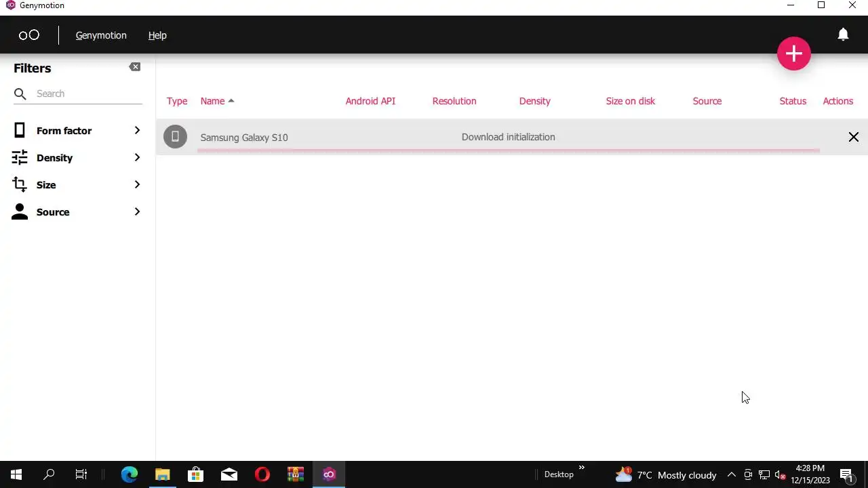Sort devices by Android API column
Viewport: 868px width, 488px height.
(x=370, y=101)
